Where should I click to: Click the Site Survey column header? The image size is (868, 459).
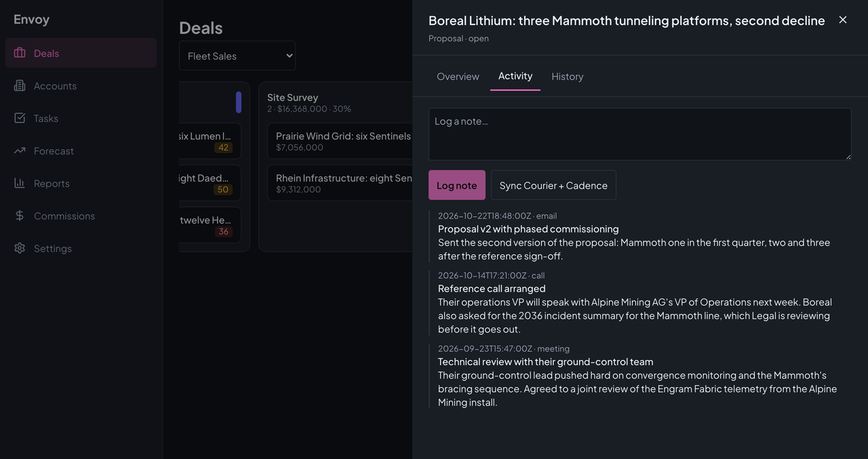(x=293, y=97)
